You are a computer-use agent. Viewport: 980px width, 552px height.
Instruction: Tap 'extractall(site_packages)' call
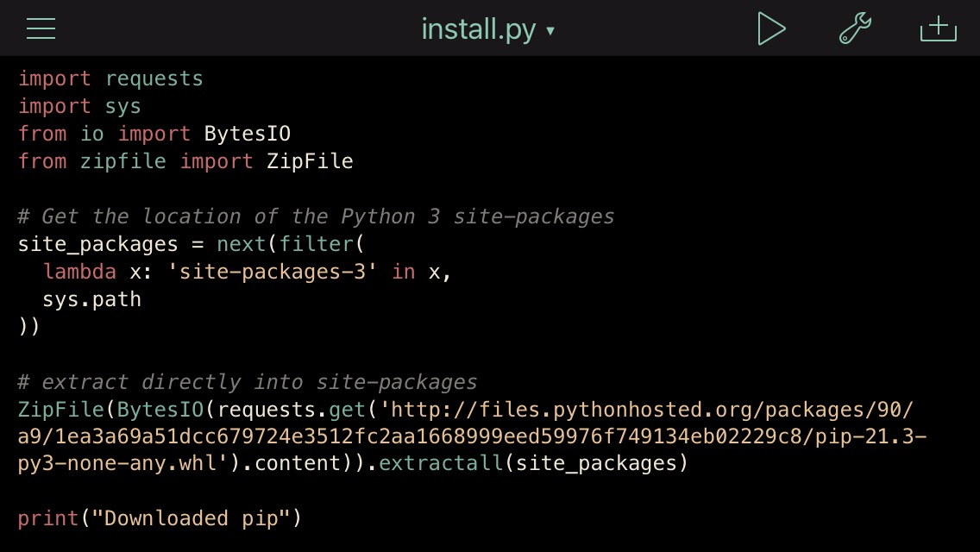click(x=534, y=463)
